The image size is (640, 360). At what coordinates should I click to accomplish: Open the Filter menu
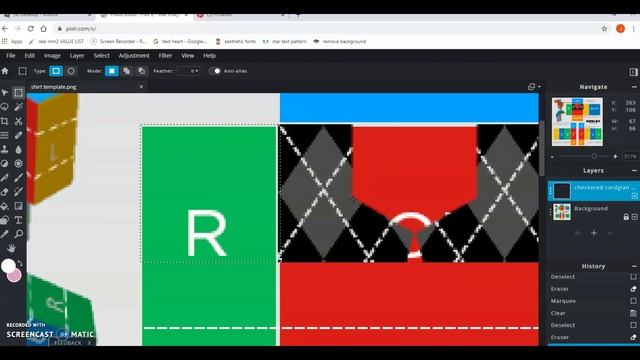(165, 56)
